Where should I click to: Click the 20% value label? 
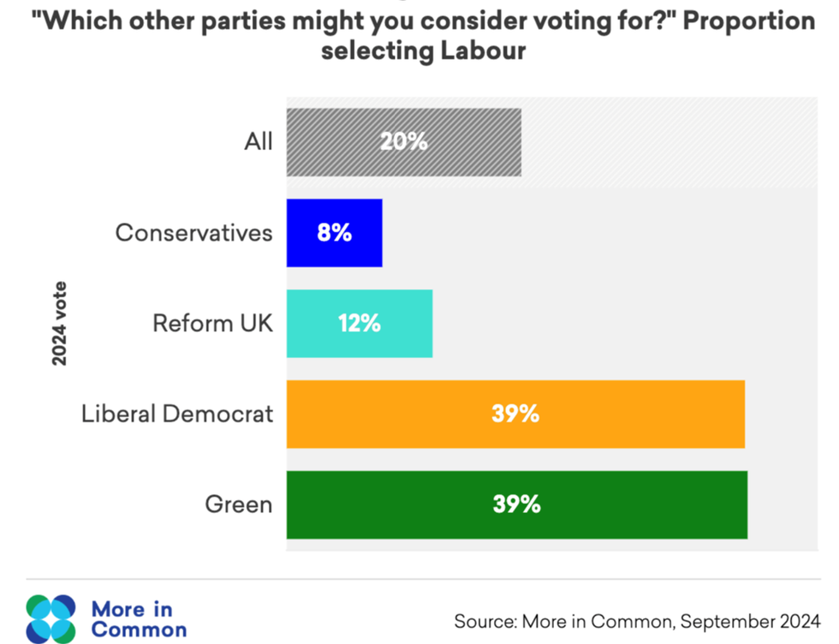pyautogui.click(x=404, y=142)
